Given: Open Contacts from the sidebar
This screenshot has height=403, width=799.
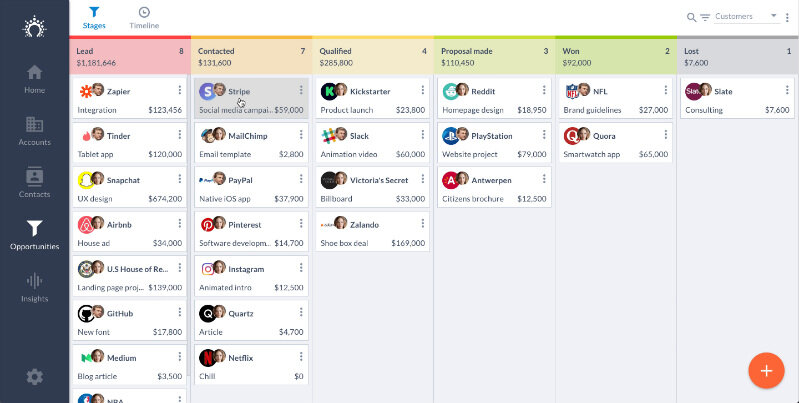Looking at the screenshot, I should pyautogui.click(x=34, y=182).
